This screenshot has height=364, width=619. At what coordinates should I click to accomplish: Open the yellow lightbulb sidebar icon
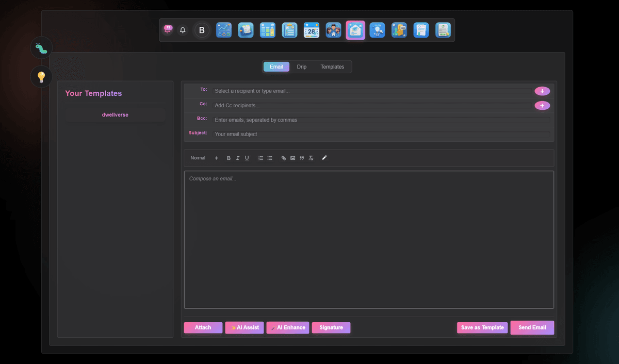coord(41,76)
